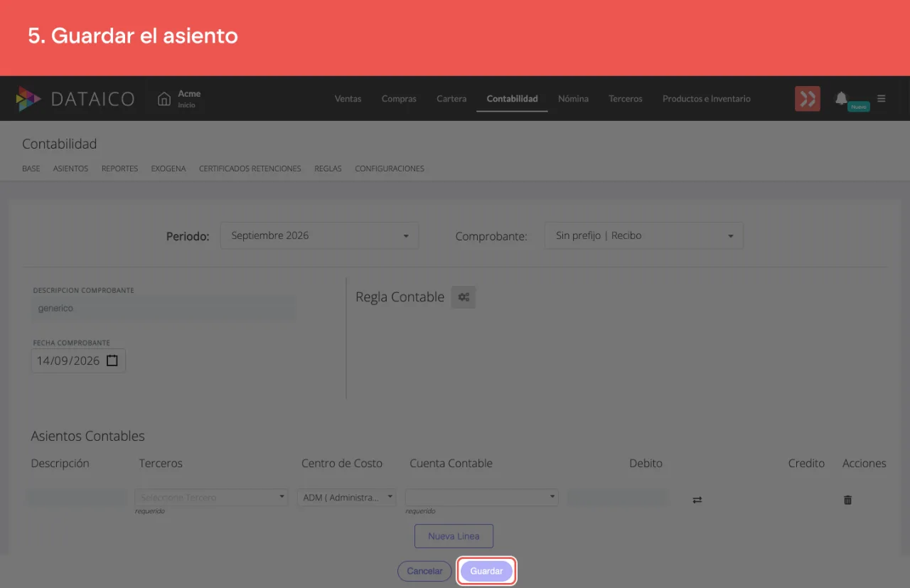Go to the REGLAS tab
The width and height of the screenshot is (910, 588).
(x=328, y=169)
